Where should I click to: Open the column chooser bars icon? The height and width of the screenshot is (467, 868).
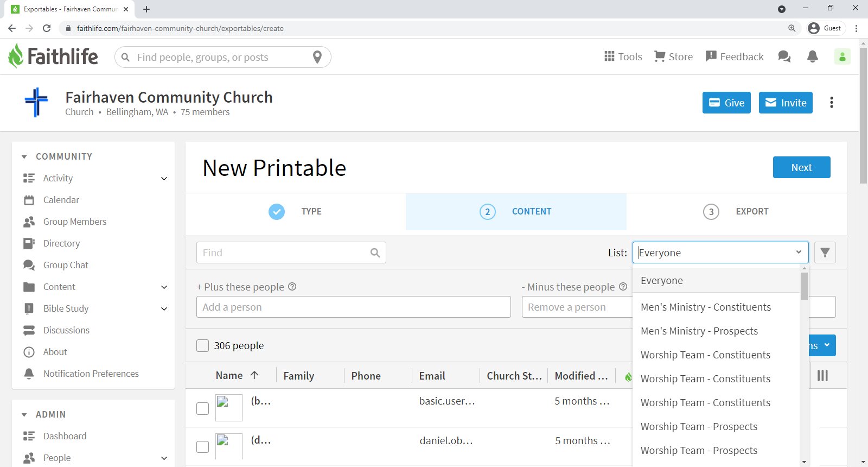click(823, 376)
